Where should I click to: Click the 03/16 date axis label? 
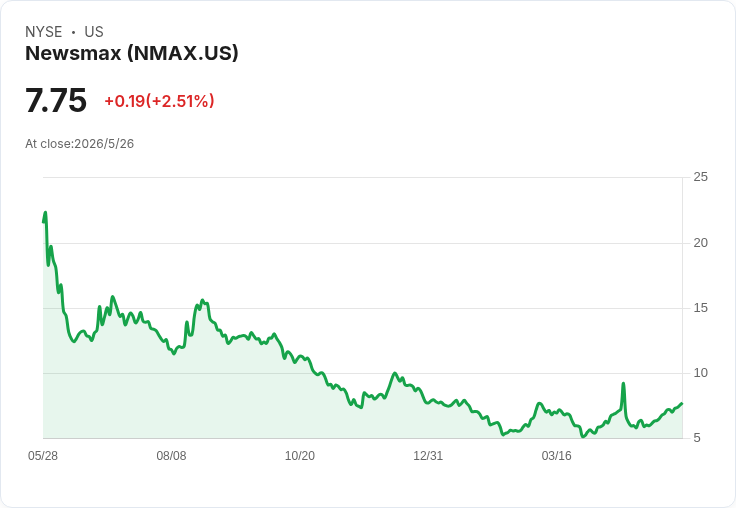(557, 456)
